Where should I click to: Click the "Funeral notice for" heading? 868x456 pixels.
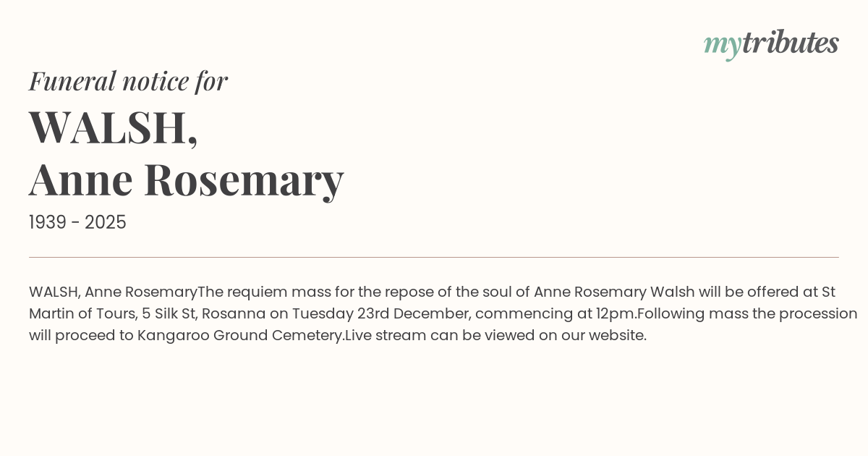[x=128, y=81]
